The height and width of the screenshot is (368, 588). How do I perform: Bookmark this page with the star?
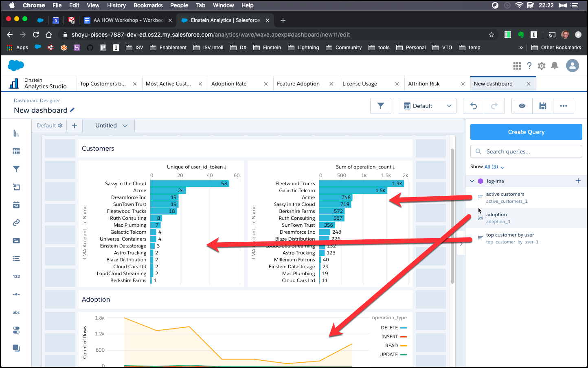point(491,35)
